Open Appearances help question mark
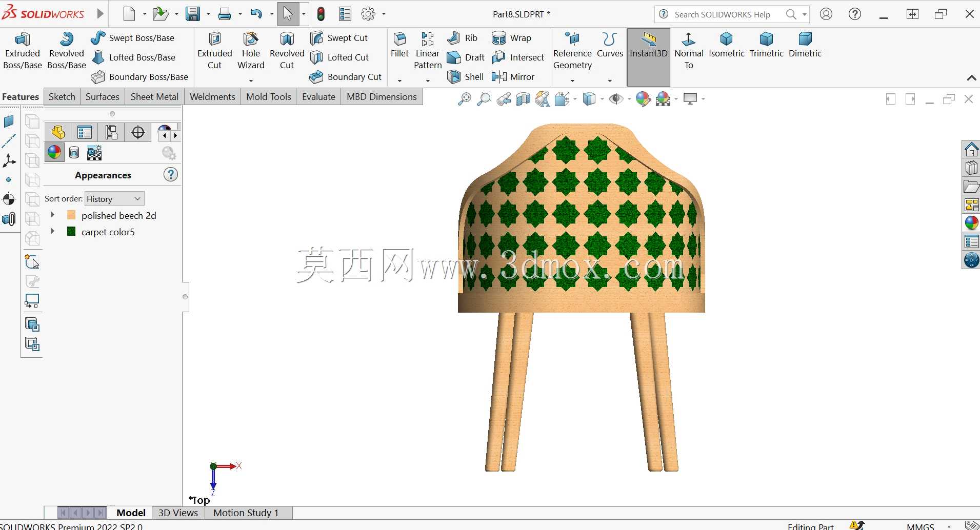Viewport: 980px width, 530px height. pyautogui.click(x=171, y=175)
